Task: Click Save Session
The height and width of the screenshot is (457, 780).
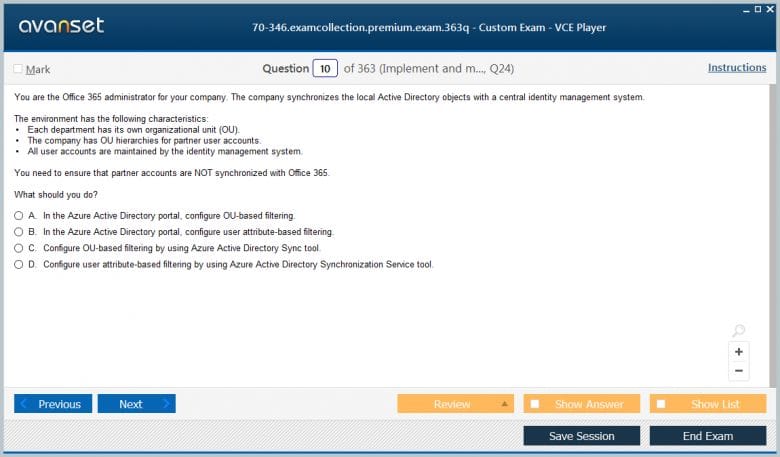Action: click(582, 436)
